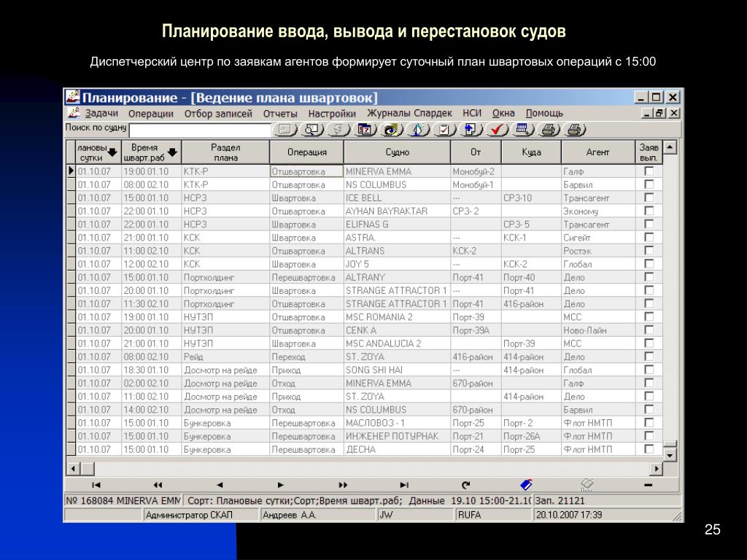Click the Ново-Лайн agent cell
Image resolution: width=747 pixels, height=560 pixels.
click(x=598, y=330)
